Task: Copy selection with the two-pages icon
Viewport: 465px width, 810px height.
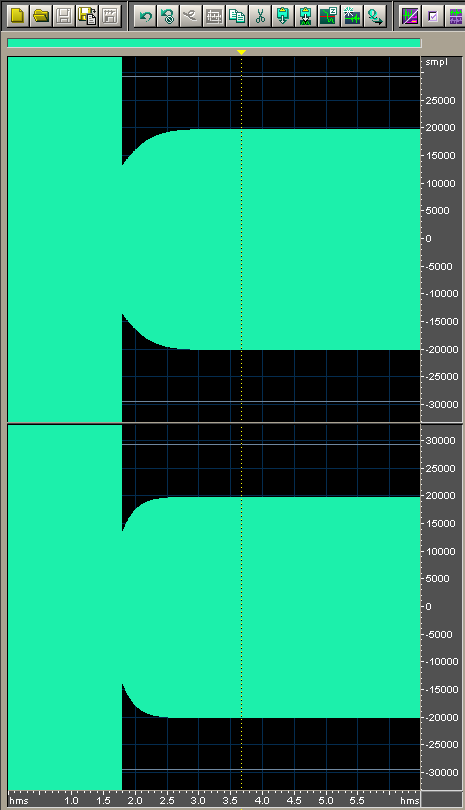Action: (237, 16)
